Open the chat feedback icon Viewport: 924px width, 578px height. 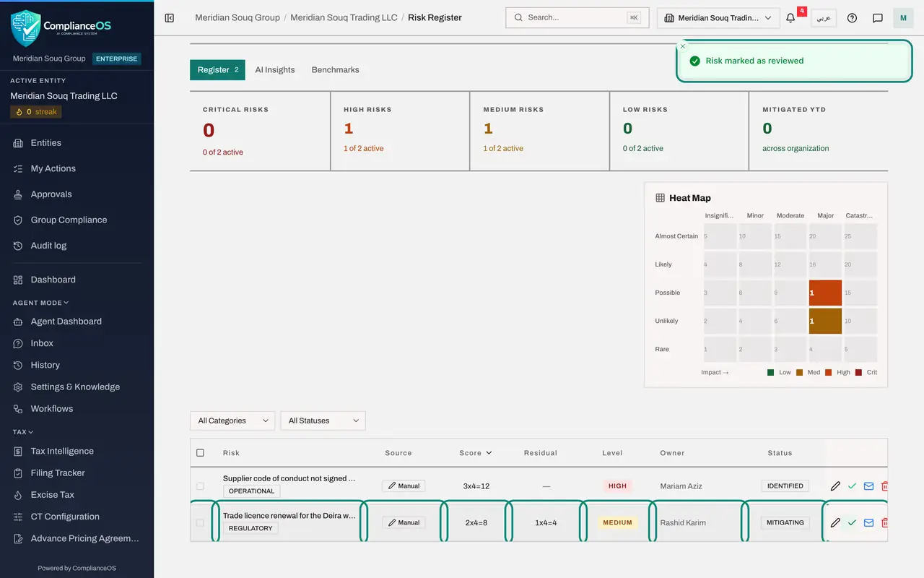(x=878, y=18)
